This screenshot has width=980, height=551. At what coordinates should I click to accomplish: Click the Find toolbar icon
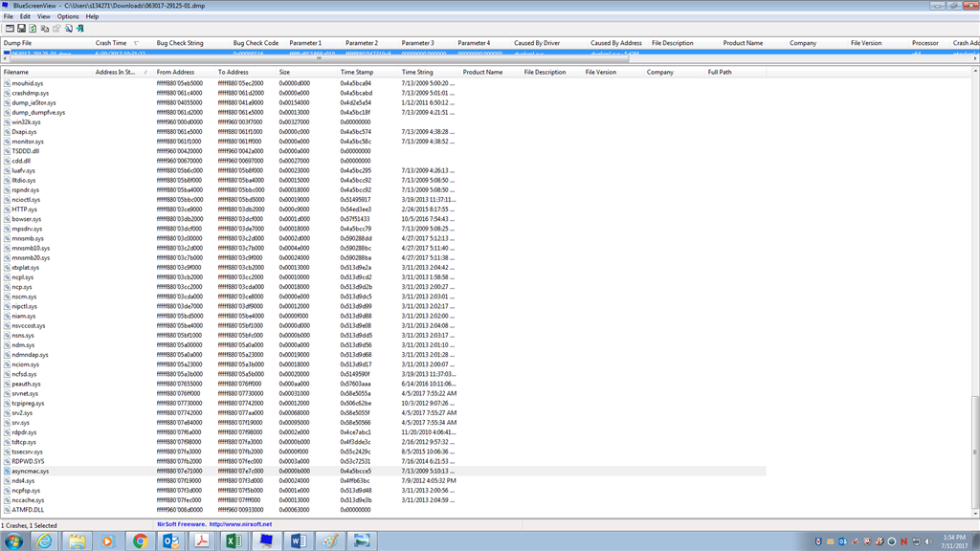tap(69, 29)
